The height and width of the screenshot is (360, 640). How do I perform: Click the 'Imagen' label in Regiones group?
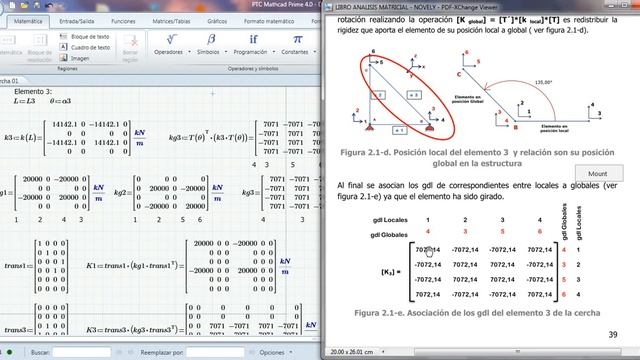pyautogui.click(x=80, y=58)
